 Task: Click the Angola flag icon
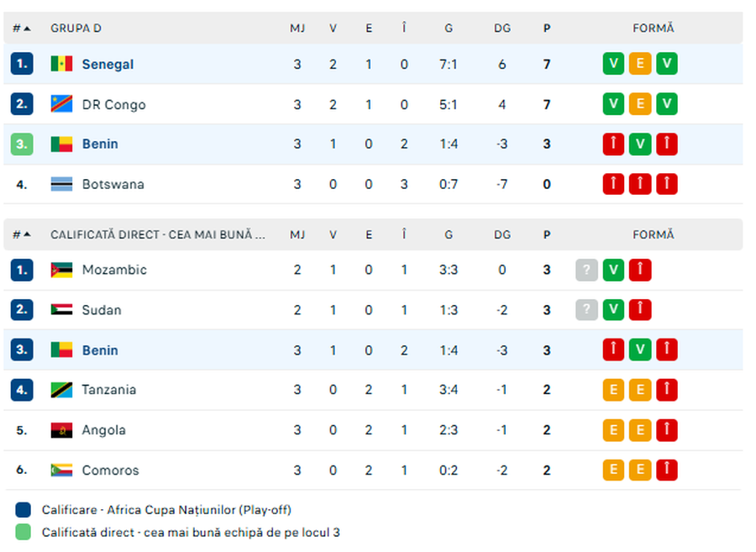61,430
